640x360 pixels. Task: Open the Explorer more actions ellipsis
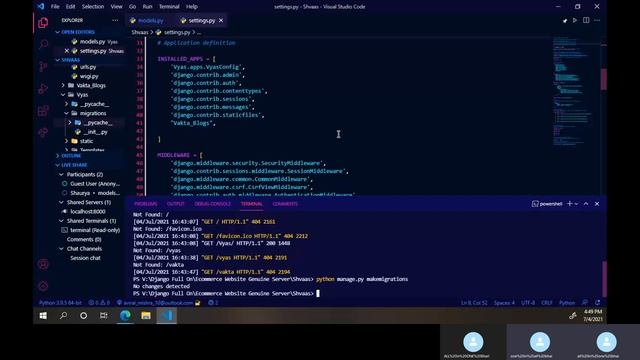click(115, 20)
